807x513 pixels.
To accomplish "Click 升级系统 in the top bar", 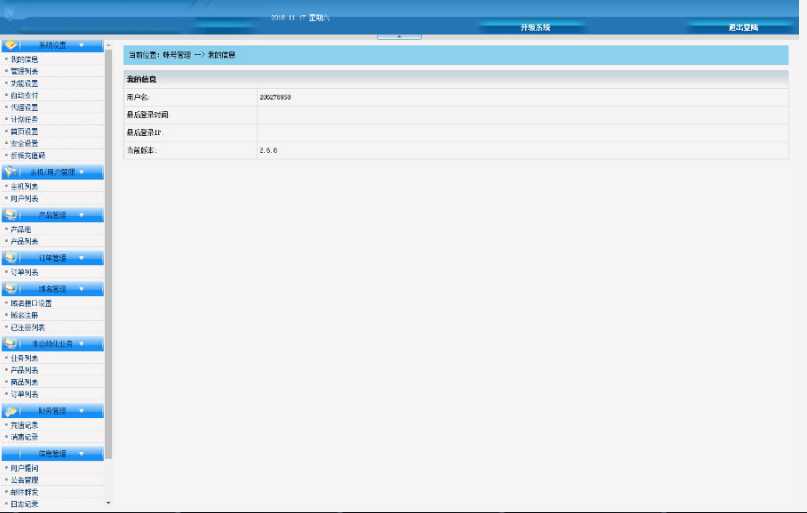I will 535,28.
